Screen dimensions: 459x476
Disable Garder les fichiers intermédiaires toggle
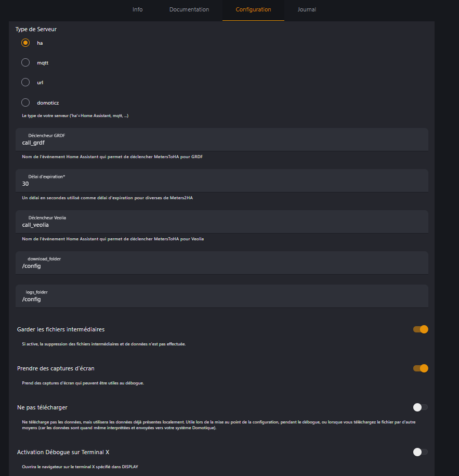[421, 329]
